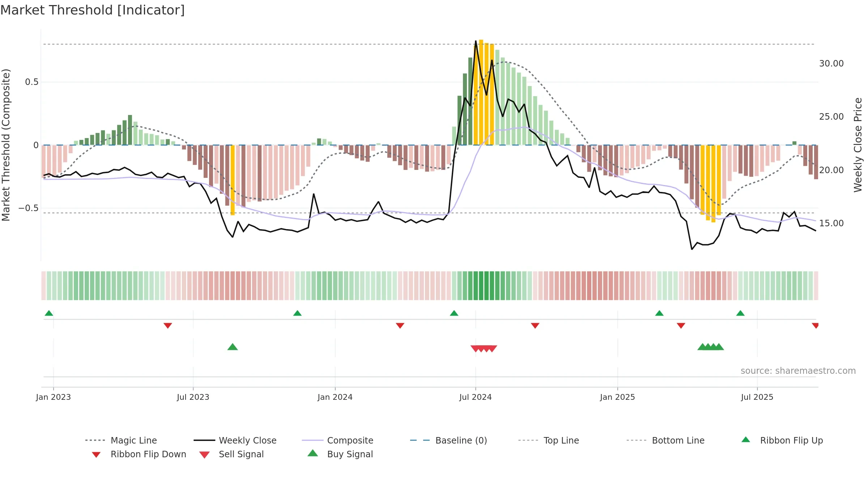Click the ribbon flip down marker before Jul 2023
868x488 pixels.
(x=168, y=326)
